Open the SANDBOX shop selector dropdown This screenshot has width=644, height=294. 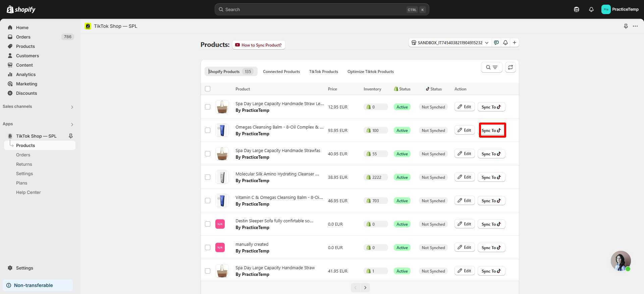point(450,43)
